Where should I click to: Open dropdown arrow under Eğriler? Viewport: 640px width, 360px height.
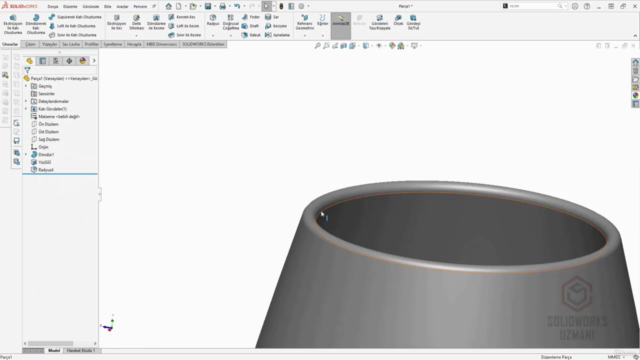[x=322, y=36]
